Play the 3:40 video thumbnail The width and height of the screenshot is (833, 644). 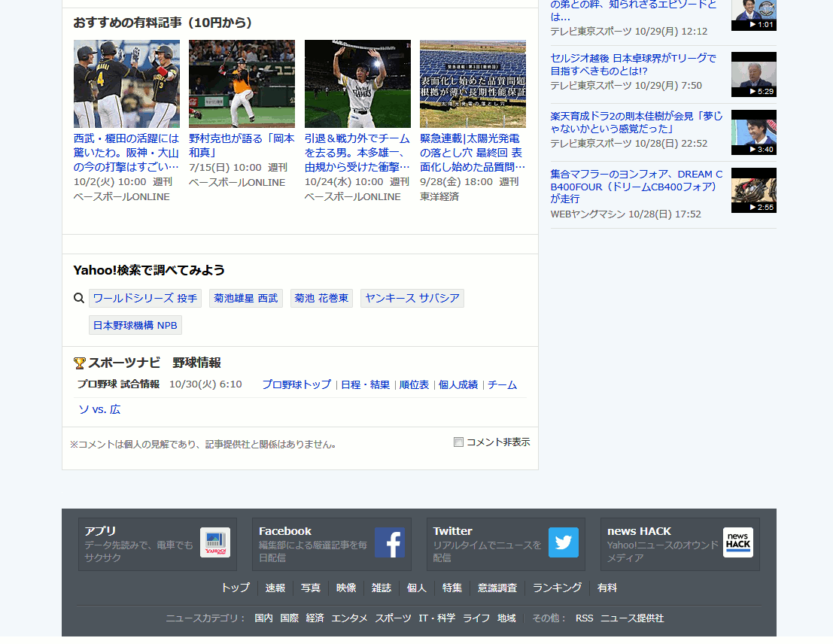(754, 132)
